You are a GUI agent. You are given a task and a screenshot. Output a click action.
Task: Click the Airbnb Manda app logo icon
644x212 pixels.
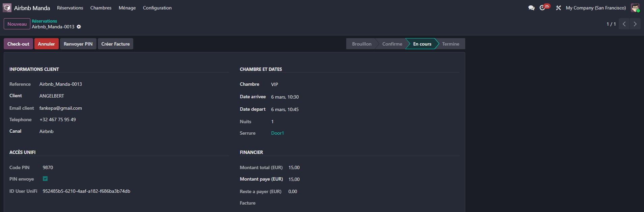(7, 8)
